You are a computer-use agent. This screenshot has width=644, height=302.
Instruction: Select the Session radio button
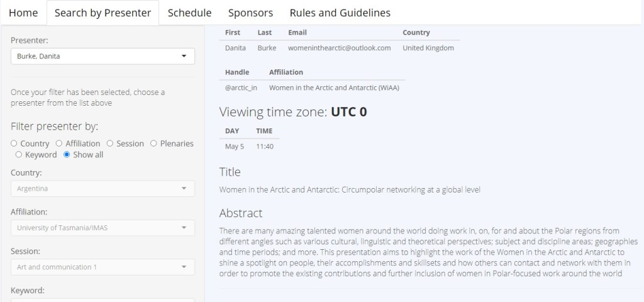(x=110, y=143)
